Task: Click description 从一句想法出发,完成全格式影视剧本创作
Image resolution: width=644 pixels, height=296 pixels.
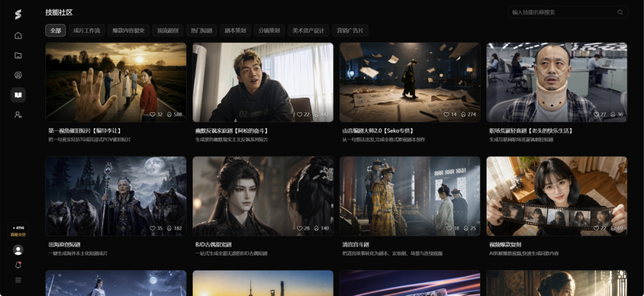Action: coord(384,140)
